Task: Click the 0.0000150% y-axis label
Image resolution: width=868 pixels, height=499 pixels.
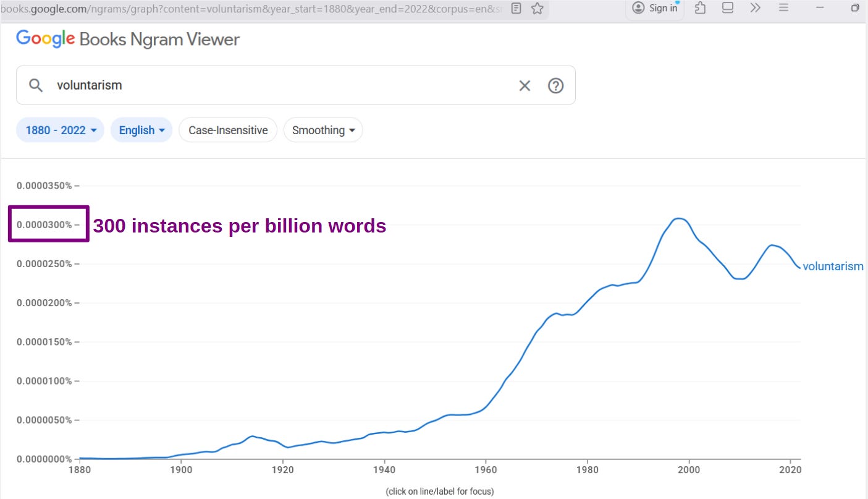Action: 44,342
